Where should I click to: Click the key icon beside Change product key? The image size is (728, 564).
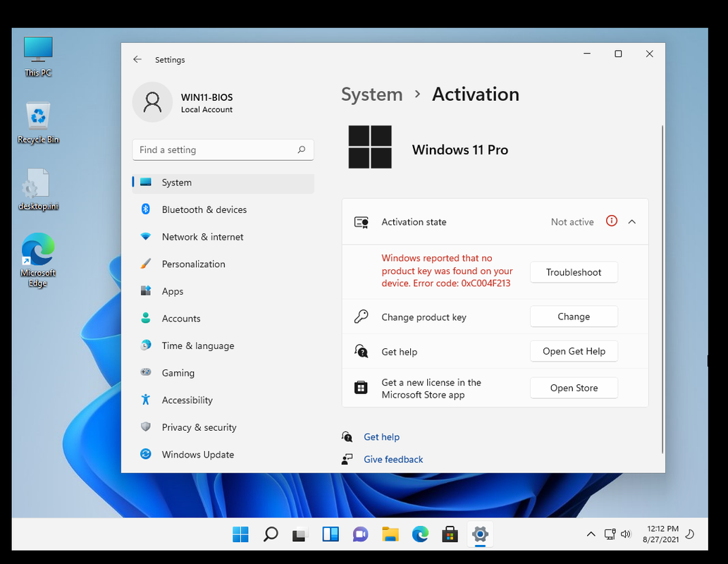pos(361,317)
